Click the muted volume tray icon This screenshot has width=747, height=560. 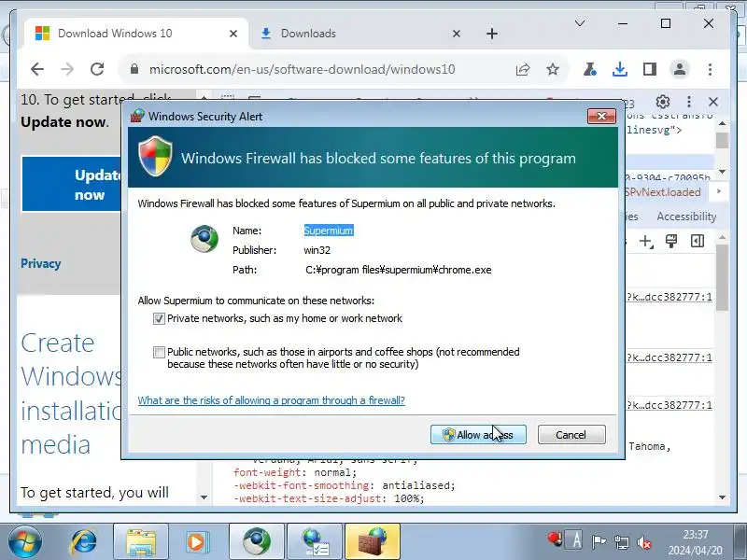click(x=643, y=542)
